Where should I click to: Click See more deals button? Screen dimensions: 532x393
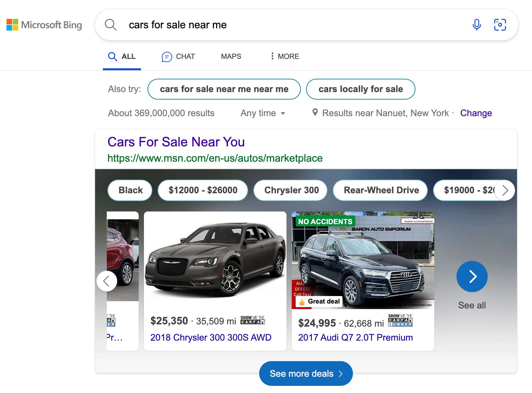[306, 373]
